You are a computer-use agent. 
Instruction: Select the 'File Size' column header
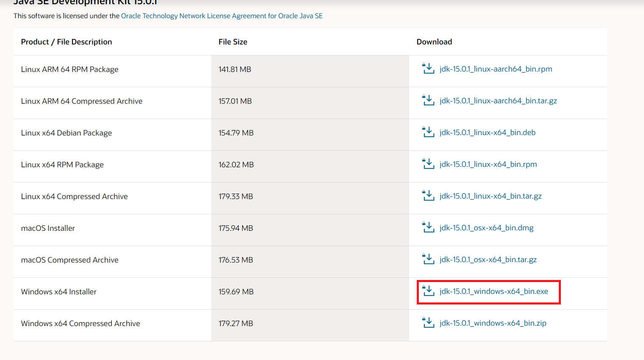[x=233, y=42]
